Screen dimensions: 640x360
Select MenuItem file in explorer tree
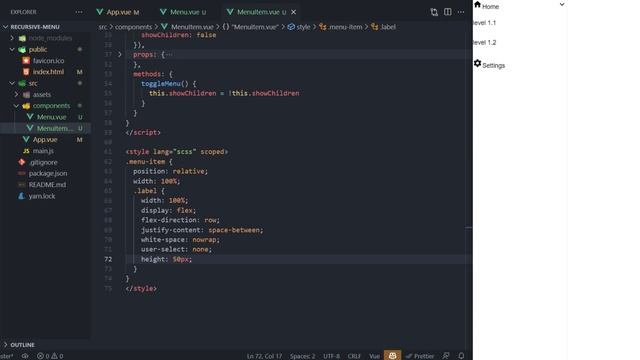[55, 128]
